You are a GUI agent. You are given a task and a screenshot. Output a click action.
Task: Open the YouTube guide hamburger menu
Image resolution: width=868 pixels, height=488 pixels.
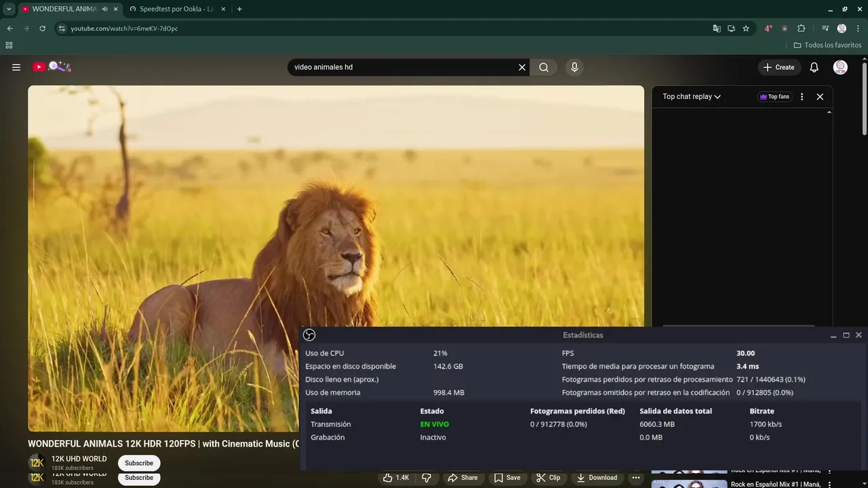point(16,67)
